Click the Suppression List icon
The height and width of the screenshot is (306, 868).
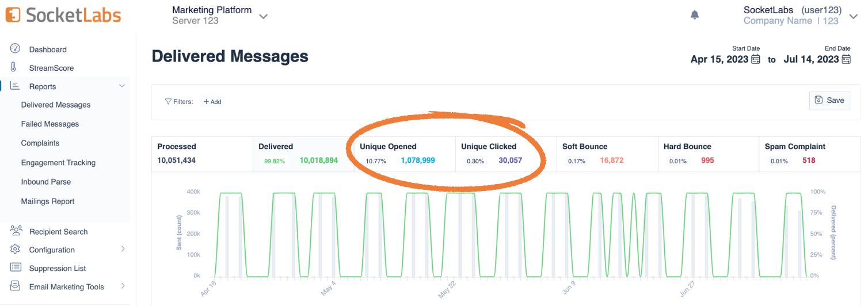tap(16, 267)
